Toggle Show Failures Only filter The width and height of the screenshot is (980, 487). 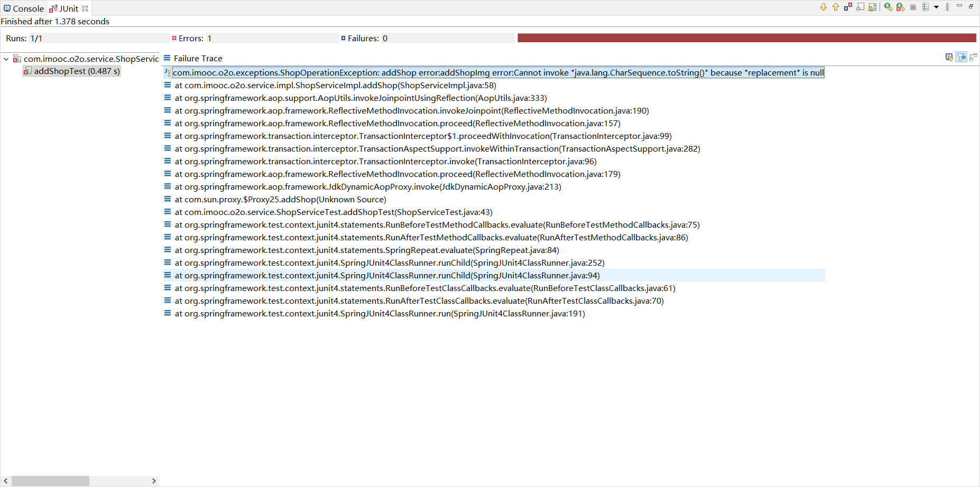[x=848, y=7]
